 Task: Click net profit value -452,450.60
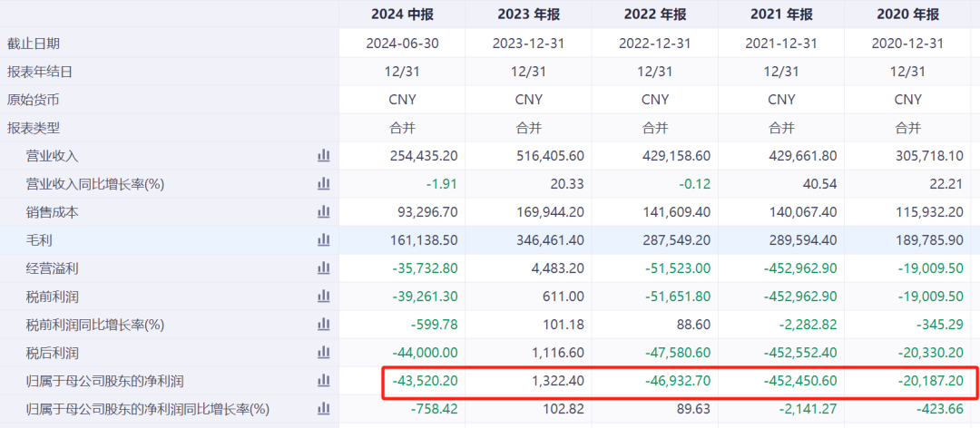[800, 381]
